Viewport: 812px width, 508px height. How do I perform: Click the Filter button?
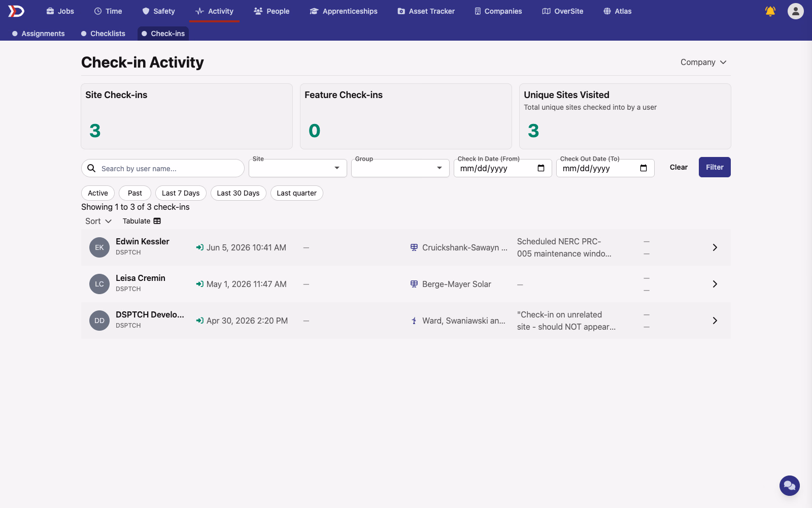coord(715,167)
